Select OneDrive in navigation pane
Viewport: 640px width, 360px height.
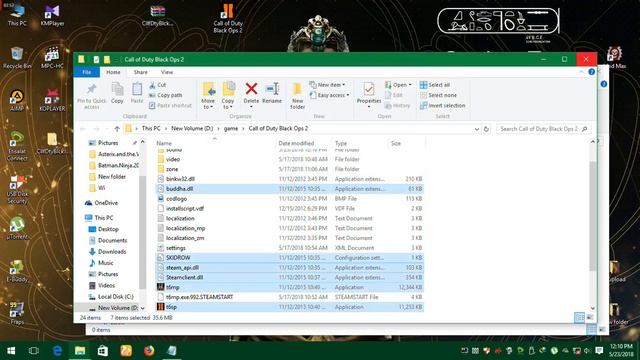click(x=106, y=203)
